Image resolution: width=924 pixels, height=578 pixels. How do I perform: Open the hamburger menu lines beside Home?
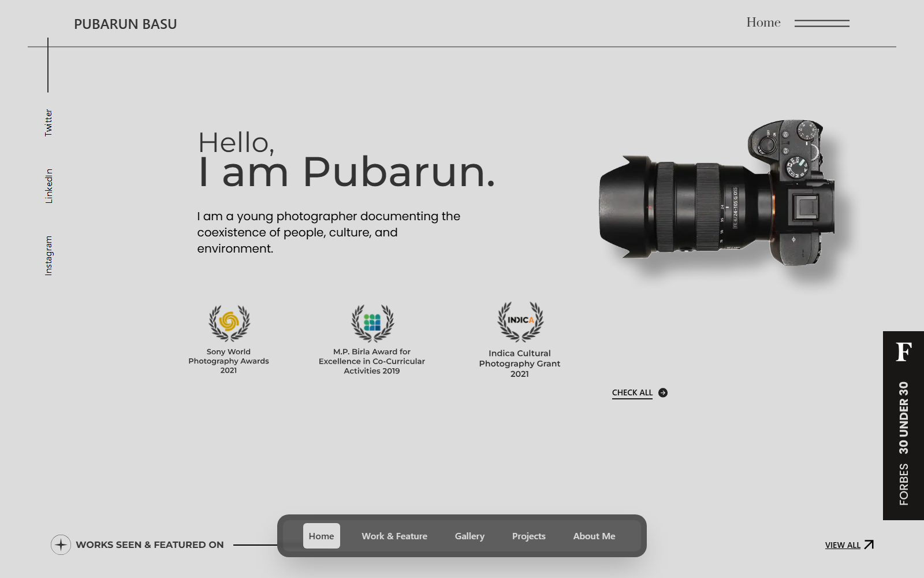click(822, 23)
